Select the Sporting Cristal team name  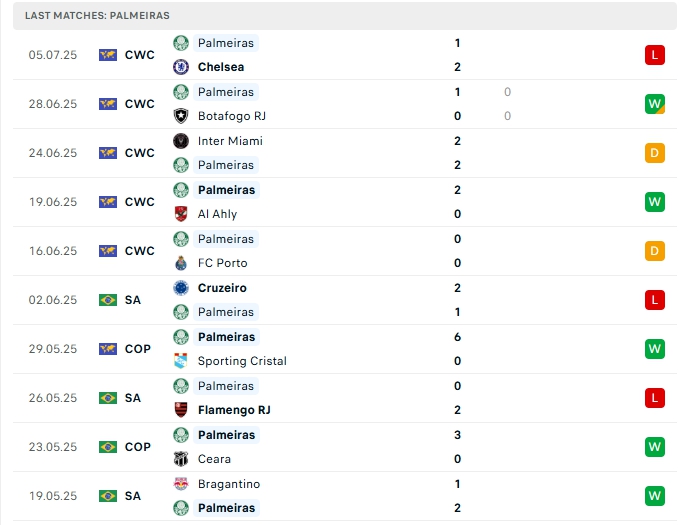(x=242, y=361)
